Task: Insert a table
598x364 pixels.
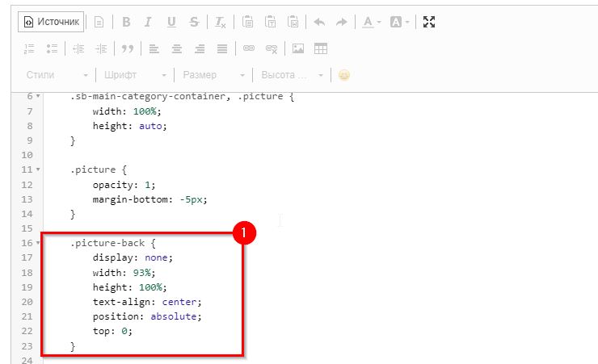Action: click(321, 48)
